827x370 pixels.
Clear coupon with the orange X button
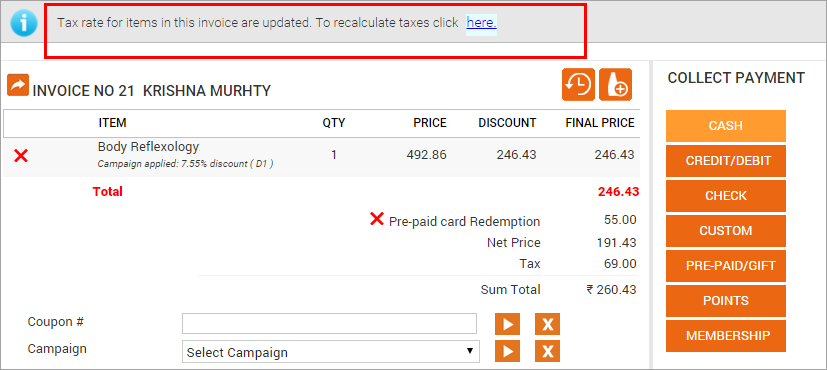(547, 324)
